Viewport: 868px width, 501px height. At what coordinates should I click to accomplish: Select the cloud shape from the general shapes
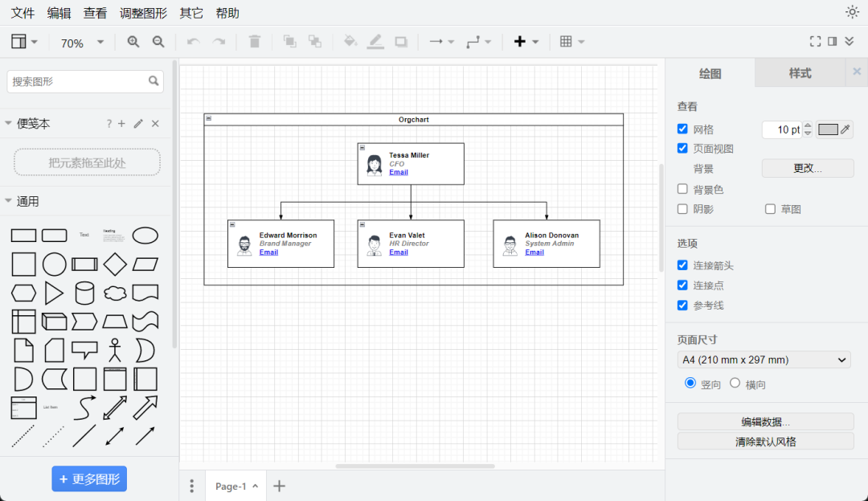115,293
